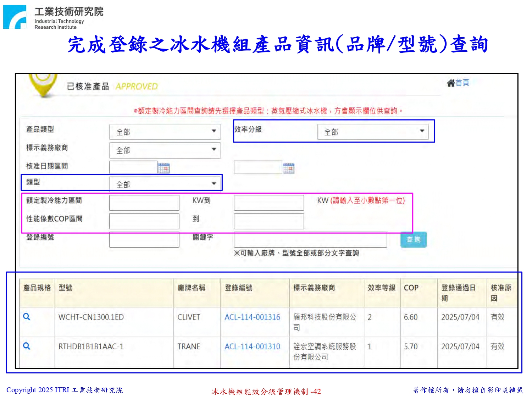Screen dimensions: 532x399
Task: Expand the 類型 dropdown
Action: pyautogui.click(x=165, y=183)
